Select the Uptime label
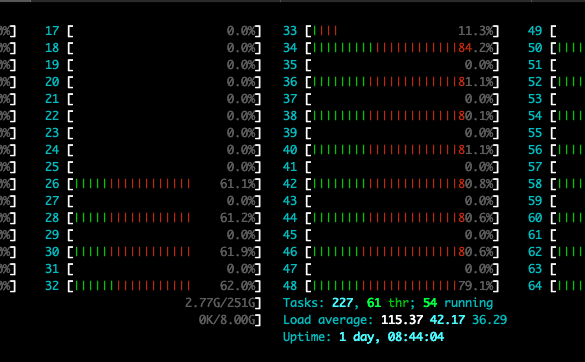Image resolution: width=585 pixels, height=362 pixels. point(307,337)
